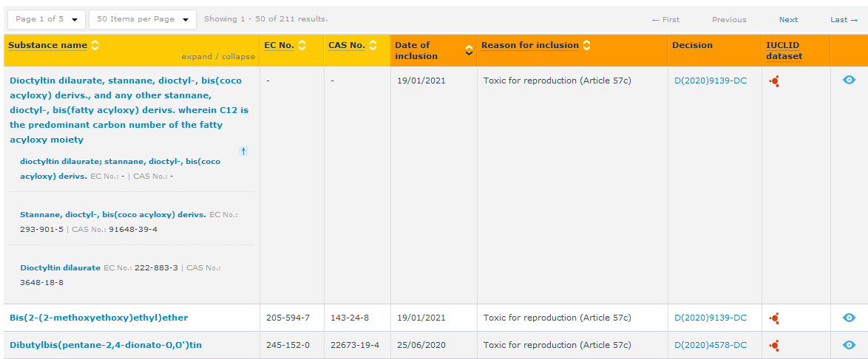Sort by Reason for inclusion arrows
868x359 pixels.
click(x=586, y=46)
